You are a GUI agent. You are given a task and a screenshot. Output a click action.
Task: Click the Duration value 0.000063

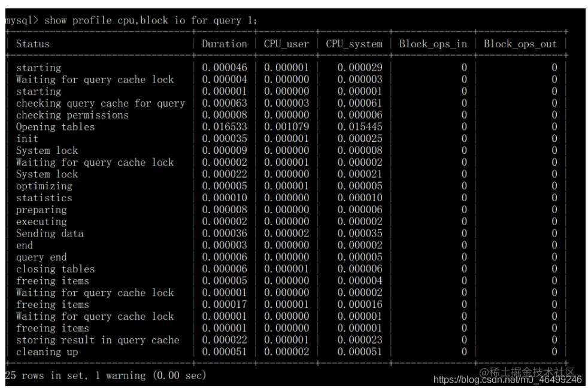(x=225, y=103)
